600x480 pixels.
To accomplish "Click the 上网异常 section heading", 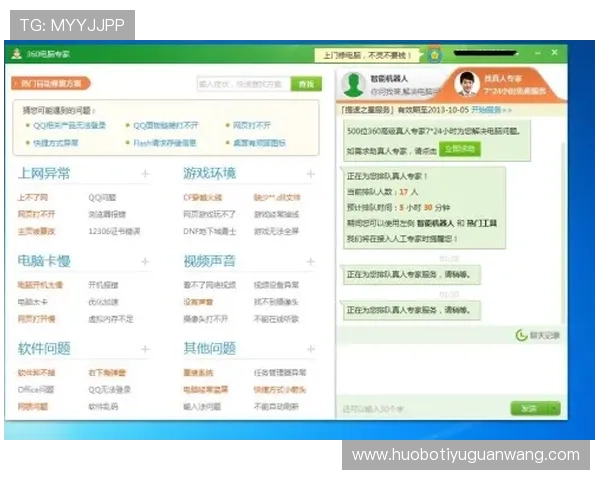I will point(44,173).
